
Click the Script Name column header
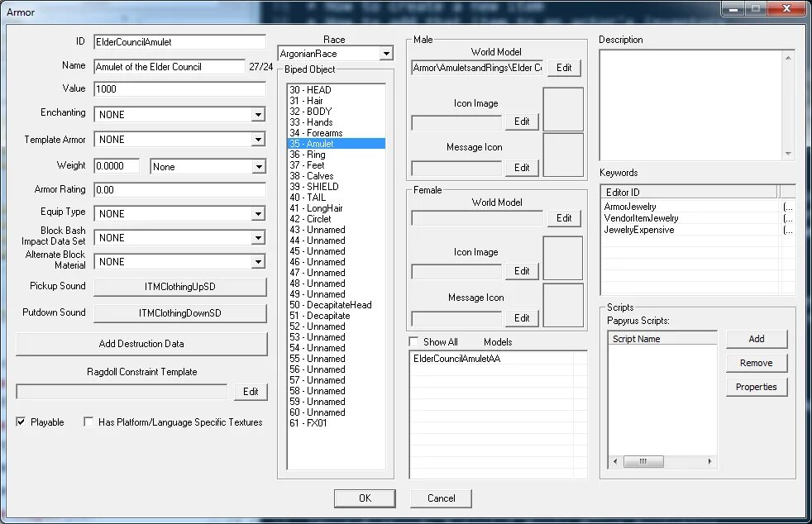click(662, 339)
